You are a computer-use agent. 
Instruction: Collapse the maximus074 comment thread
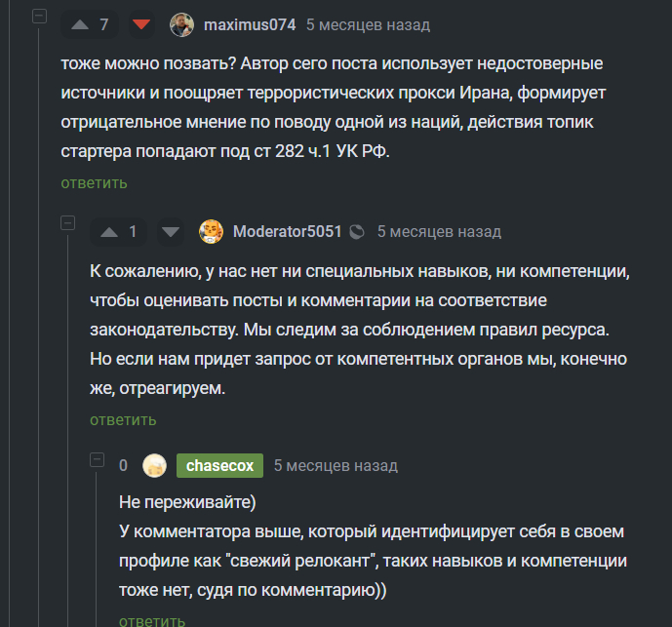(38, 18)
